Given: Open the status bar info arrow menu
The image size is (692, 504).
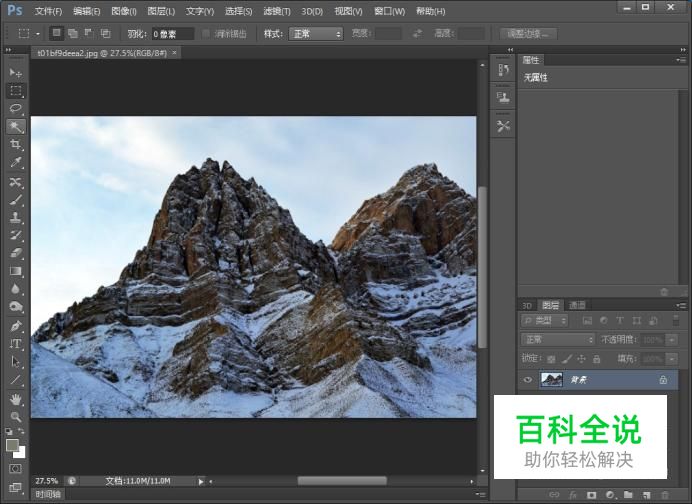Looking at the screenshot, I should tap(201, 481).
